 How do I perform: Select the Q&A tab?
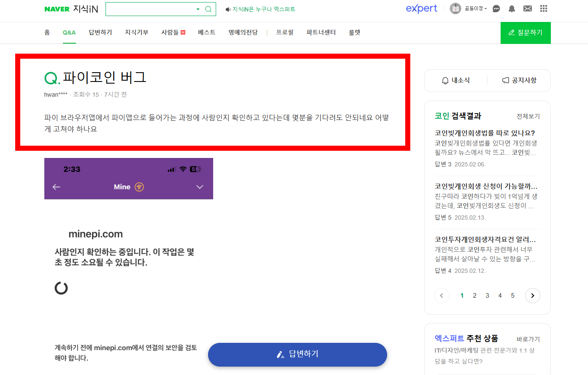pyautogui.click(x=69, y=33)
